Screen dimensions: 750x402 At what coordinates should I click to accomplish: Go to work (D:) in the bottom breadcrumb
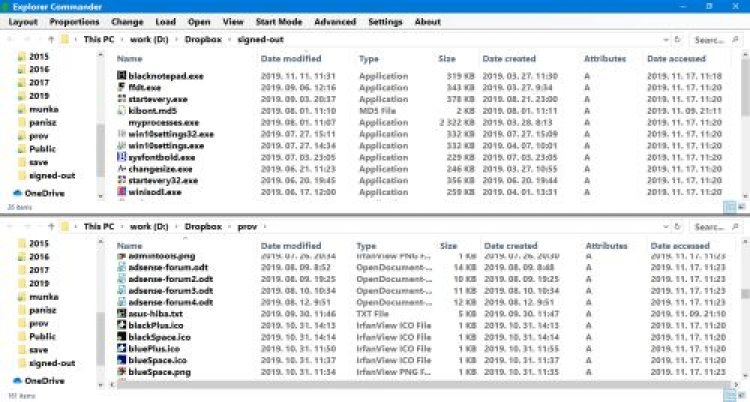click(146, 226)
